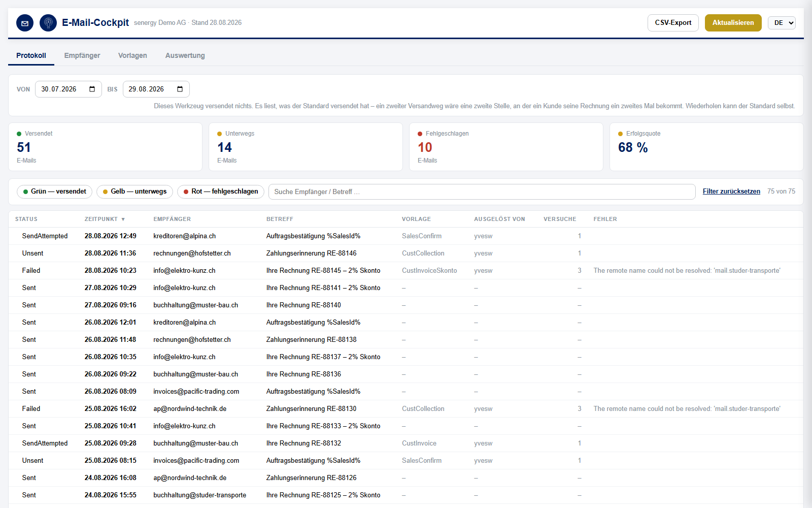
Task: Click the VON date field showing 30.07.2026
Action: point(69,89)
